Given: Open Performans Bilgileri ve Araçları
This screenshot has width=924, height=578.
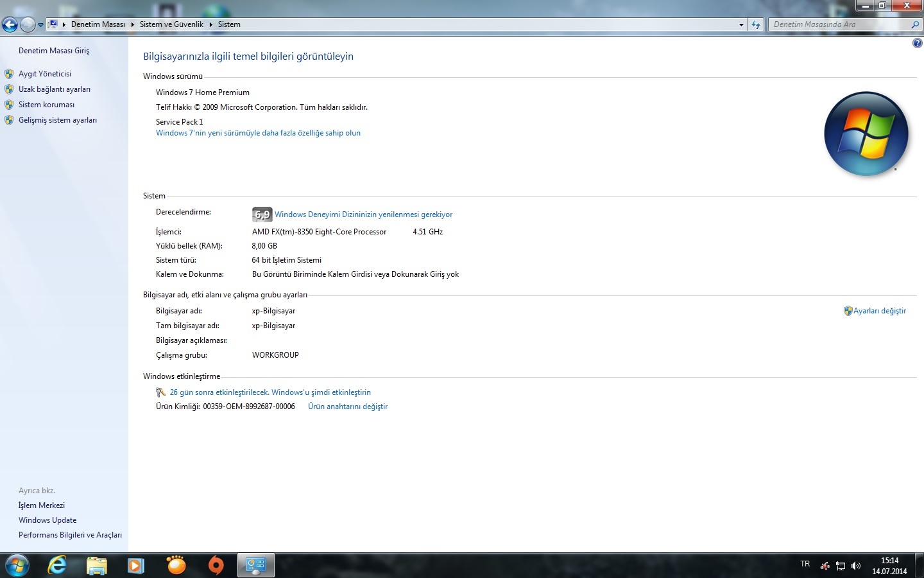Looking at the screenshot, I should (70, 535).
